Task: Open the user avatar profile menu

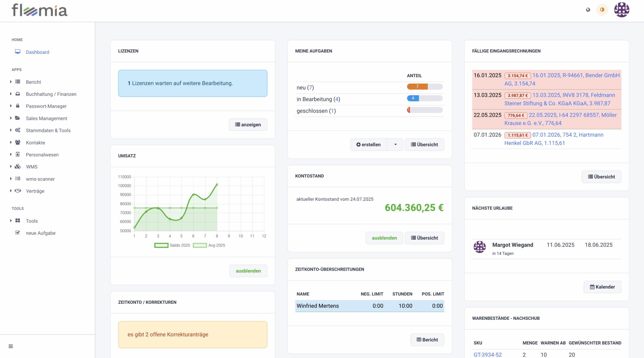Action: coord(621,10)
